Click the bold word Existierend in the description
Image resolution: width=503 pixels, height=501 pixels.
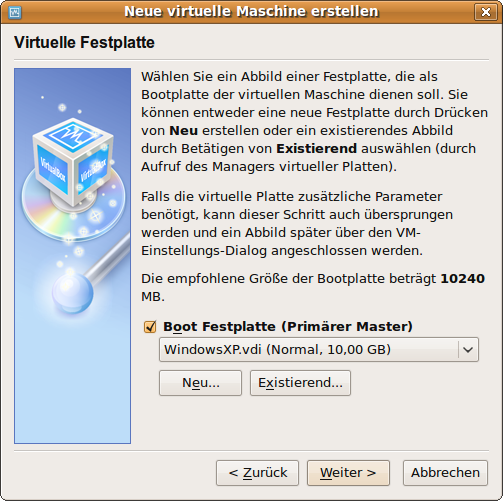pos(317,149)
